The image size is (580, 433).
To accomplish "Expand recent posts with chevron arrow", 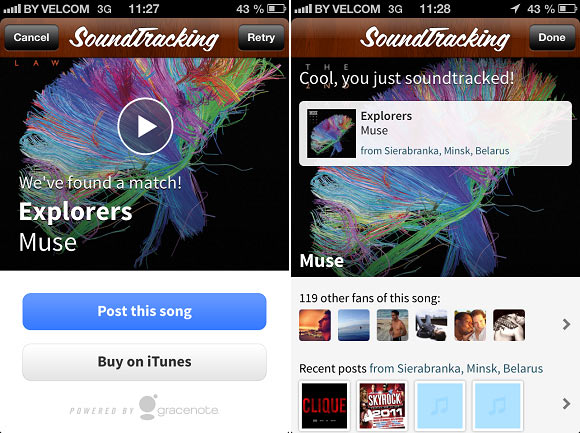I will tap(566, 403).
